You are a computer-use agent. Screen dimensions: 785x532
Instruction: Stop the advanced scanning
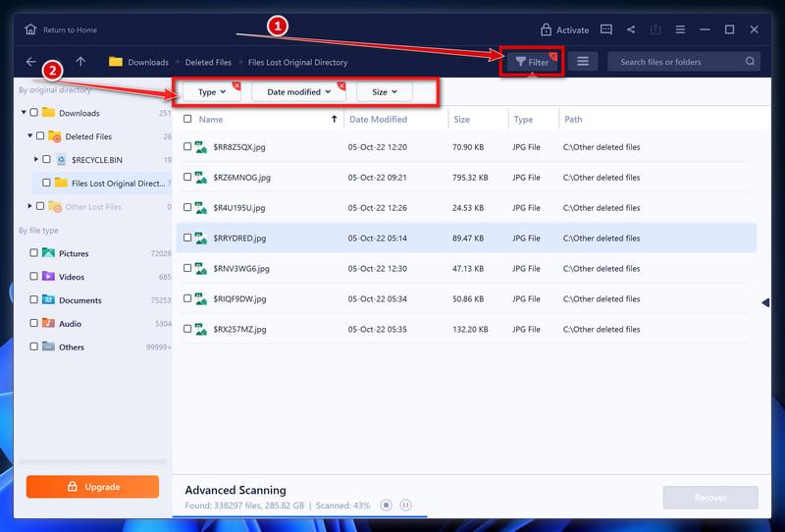pos(387,505)
